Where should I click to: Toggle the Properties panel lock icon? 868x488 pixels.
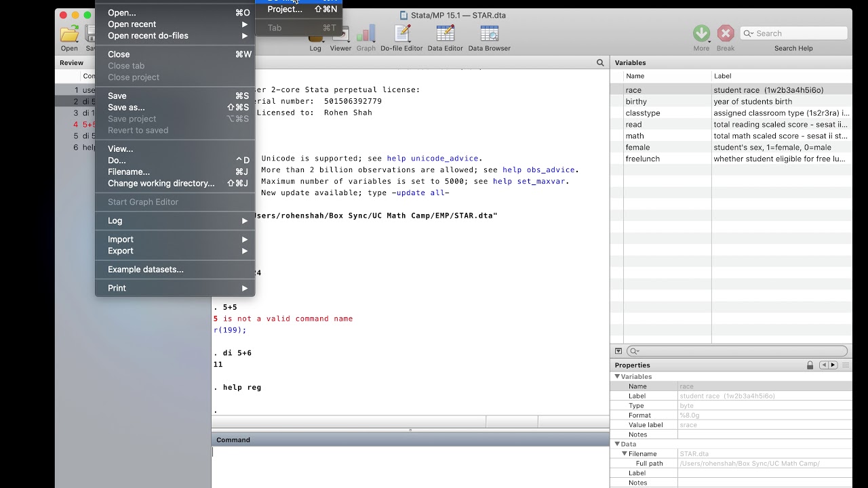coord(810,365)
